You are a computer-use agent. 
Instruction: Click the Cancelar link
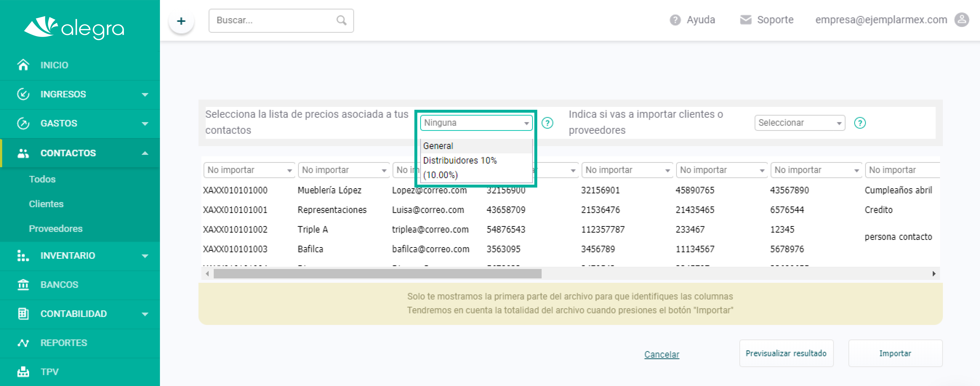point(662,354)
